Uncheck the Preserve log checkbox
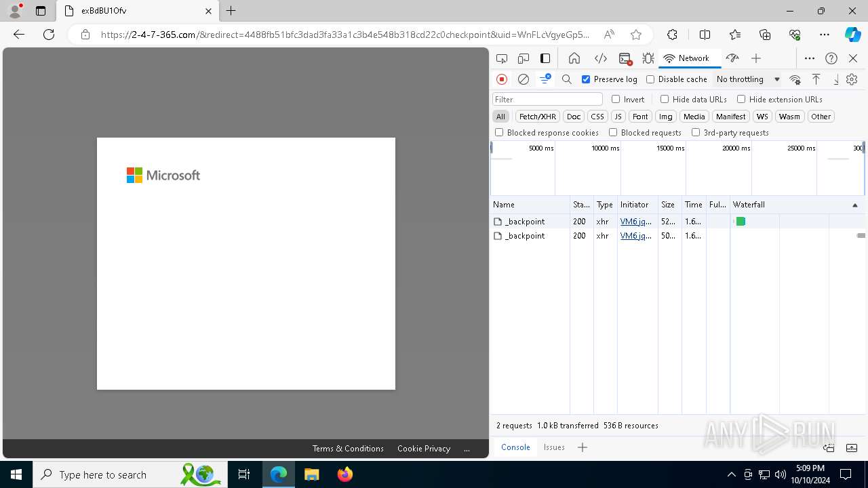The width and height of the screenshot is (868, 488). tap(587, 79)
